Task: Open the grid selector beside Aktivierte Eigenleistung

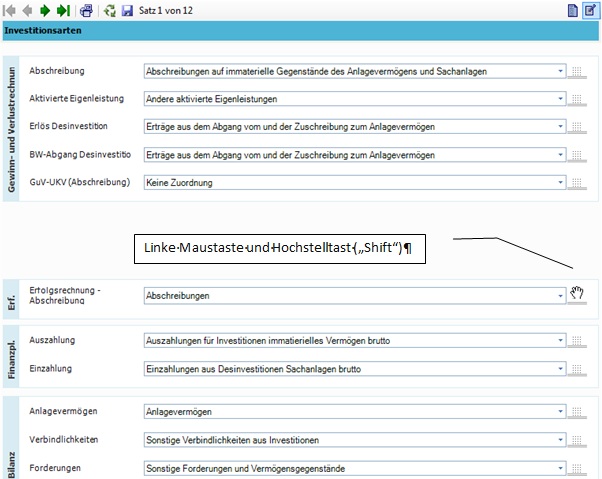Action: click(577, 99)
